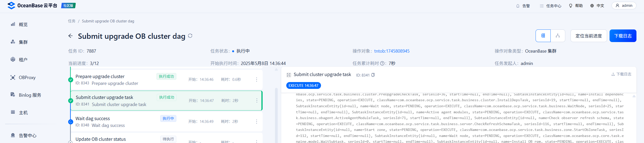Open more options for Wait dag success
This screenshot has height=143, width=644.
(x=257, y=122)
